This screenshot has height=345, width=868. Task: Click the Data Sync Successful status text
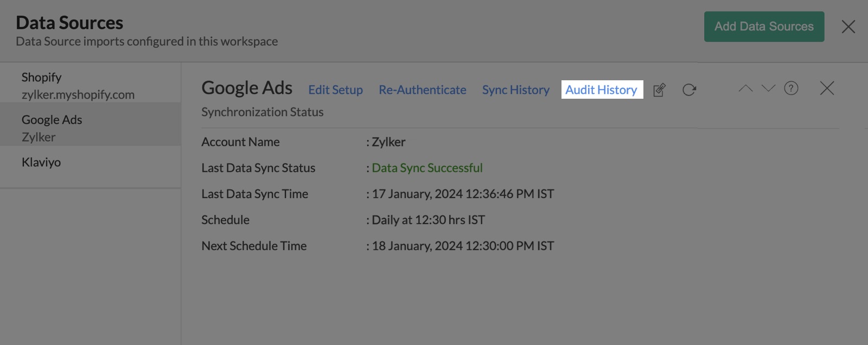click(427, 168)
